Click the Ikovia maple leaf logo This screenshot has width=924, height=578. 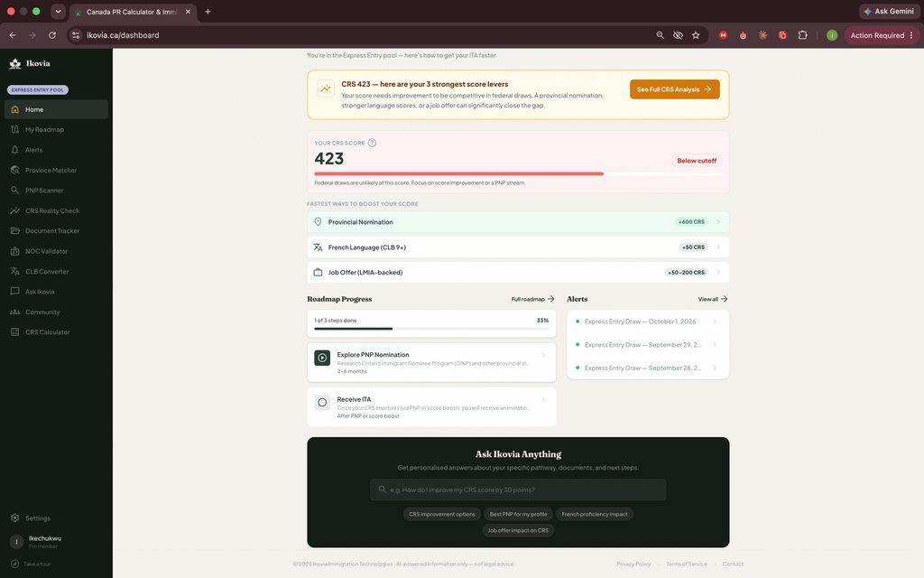tap(15, 64)
